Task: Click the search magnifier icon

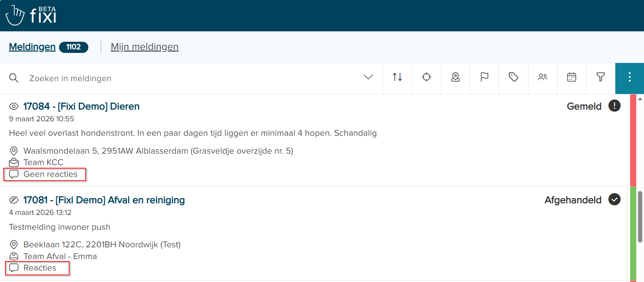Action: coord(14,78)
